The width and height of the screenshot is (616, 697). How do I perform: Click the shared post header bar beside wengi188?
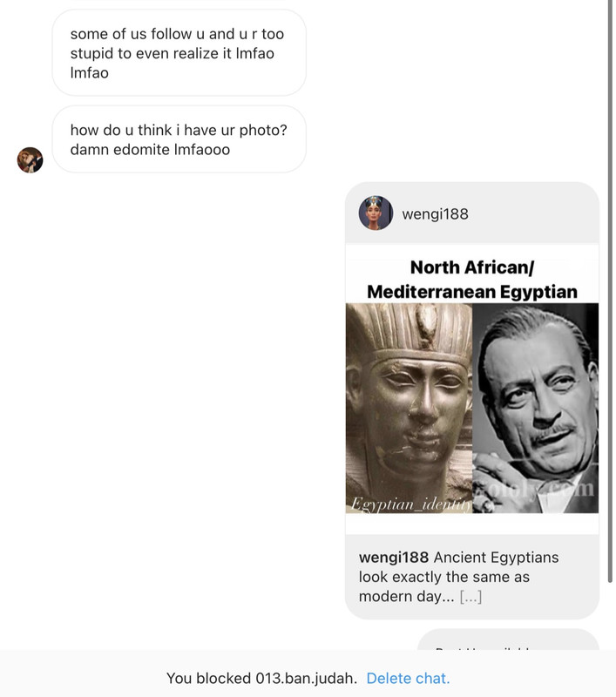(472, 213)
